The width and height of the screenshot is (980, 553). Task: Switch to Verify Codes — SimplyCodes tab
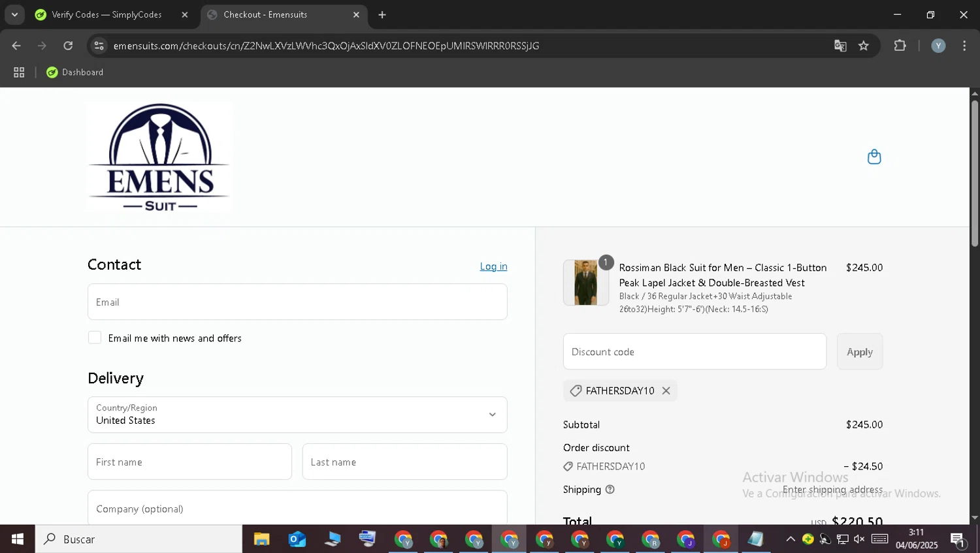tap(106, 14)
